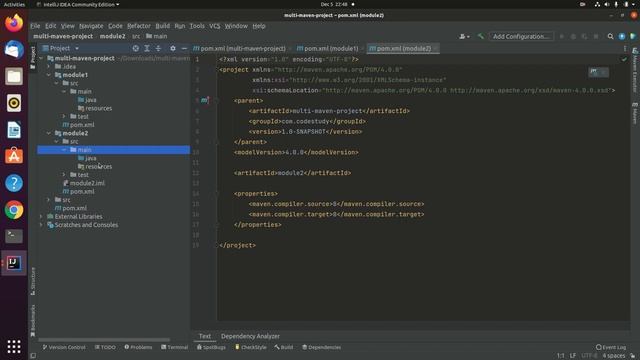
Task: Toggle TODO tool window
Action: pos(105,347)
